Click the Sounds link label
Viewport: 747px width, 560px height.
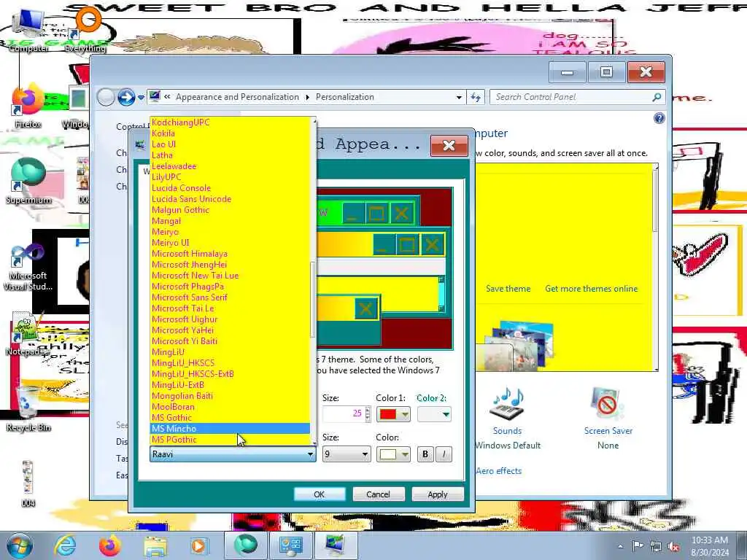point(507,431)
